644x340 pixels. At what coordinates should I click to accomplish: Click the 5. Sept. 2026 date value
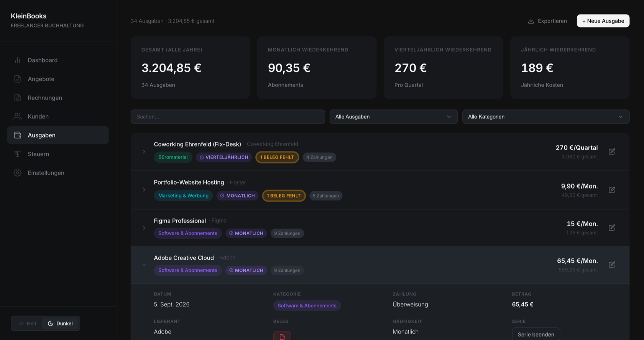pyautogui.click(x=172, y=304)
